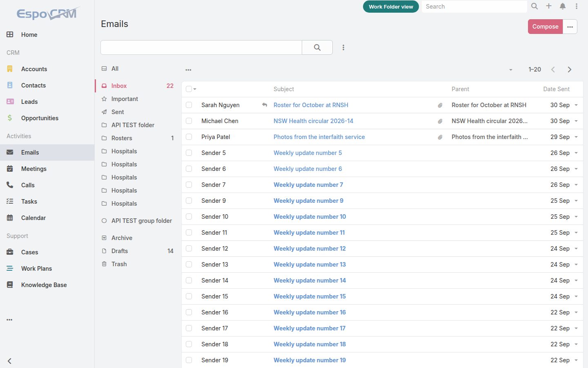Open the sidebar more items ellipsis

[9, 320]
